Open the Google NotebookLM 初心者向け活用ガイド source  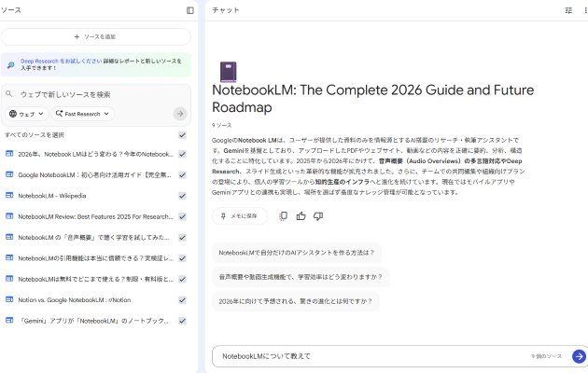(x=94, y=175)
